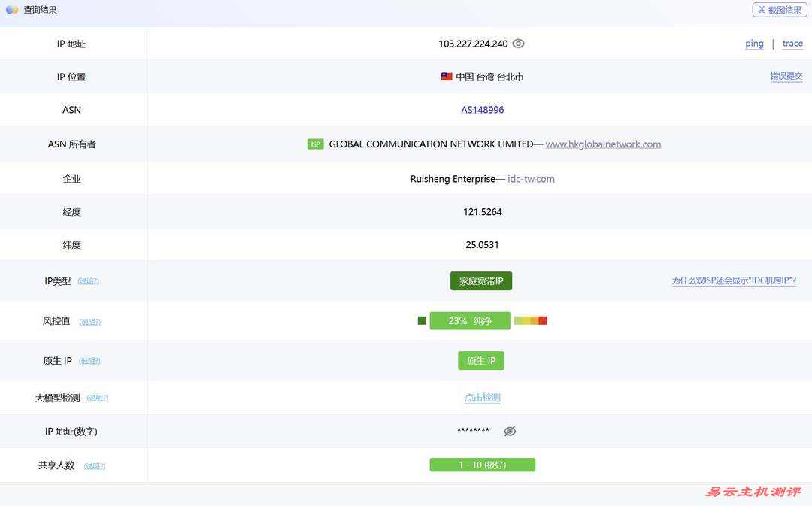The image size is (812, 506).
Task: Click the 错误提交 link
Action: pyautogui.click(x=786, y=77)
